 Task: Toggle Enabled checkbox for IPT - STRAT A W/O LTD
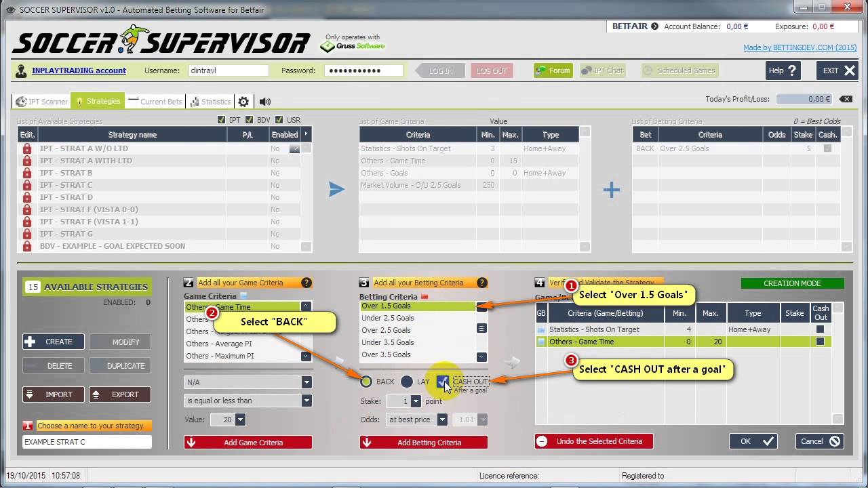pyautogui.click(x=294, y=148)
